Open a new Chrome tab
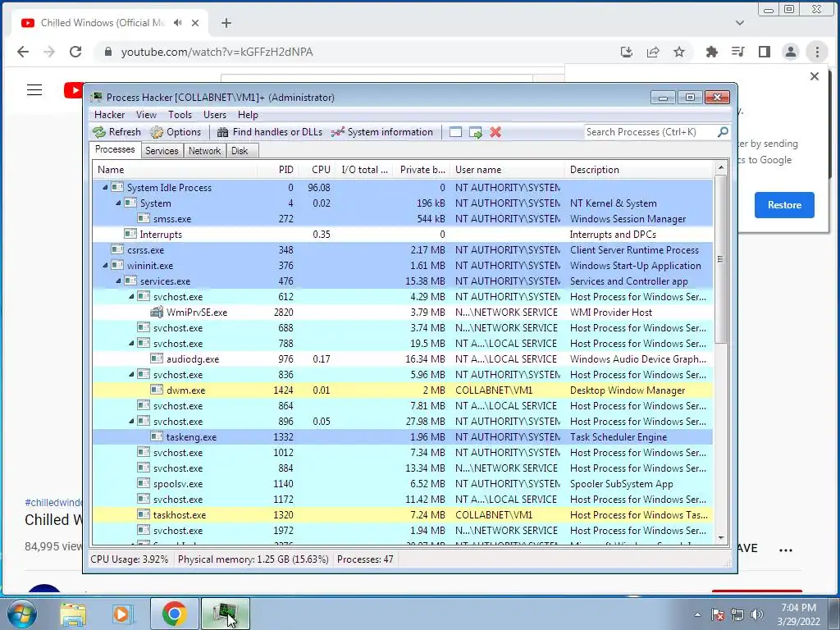This screenshot has width=840, height=630. coord(226,23)
